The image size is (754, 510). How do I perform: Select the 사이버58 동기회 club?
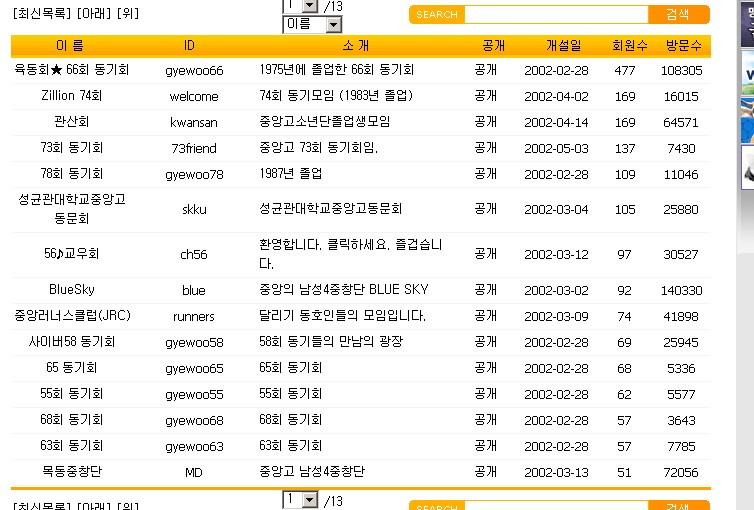click(71, 342)
